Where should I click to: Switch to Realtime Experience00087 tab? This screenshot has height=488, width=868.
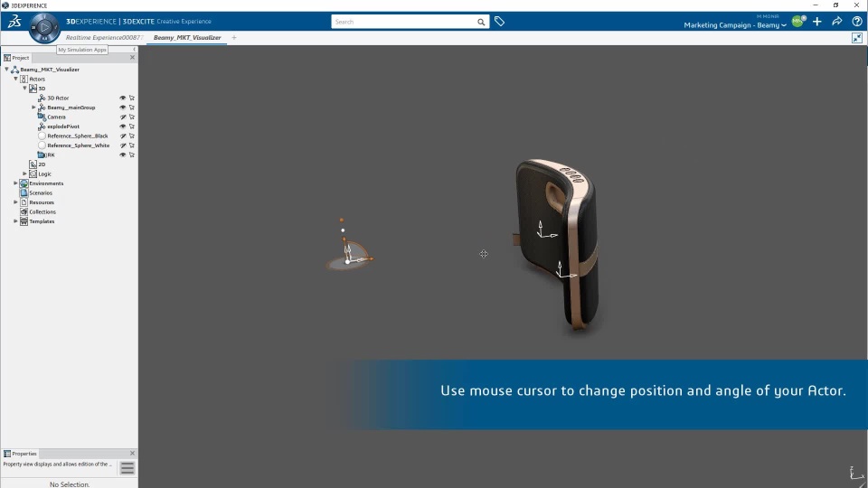(x=104, y=38)
